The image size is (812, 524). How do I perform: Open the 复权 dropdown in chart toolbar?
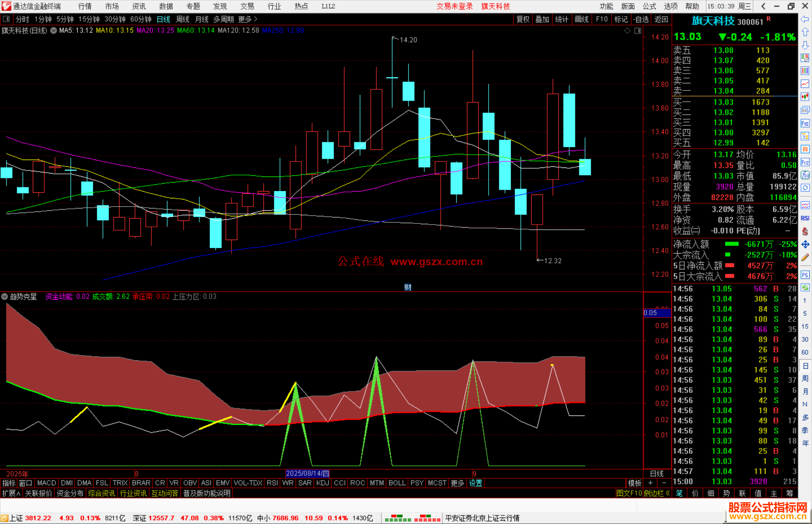click(x=523, y=19)
